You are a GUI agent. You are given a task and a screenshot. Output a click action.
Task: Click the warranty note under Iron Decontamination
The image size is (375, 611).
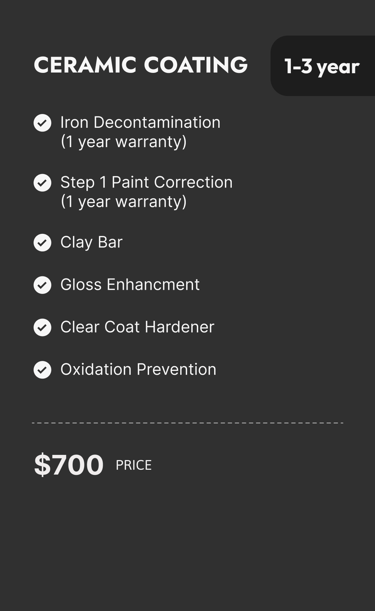pyautogui.click(x=124, y=142)
